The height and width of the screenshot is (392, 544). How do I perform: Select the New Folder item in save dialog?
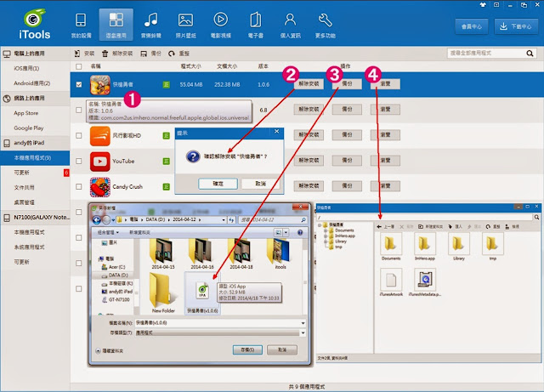(163, 293)
